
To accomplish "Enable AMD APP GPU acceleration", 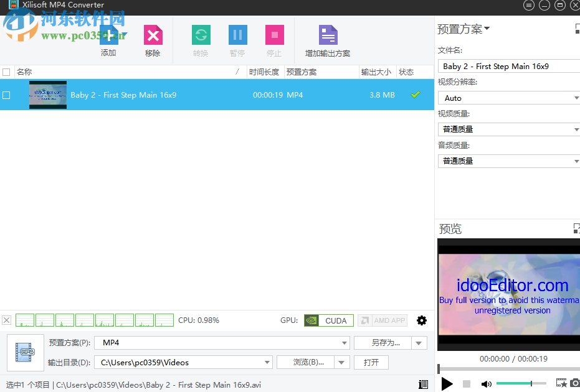I will [383, 320].
